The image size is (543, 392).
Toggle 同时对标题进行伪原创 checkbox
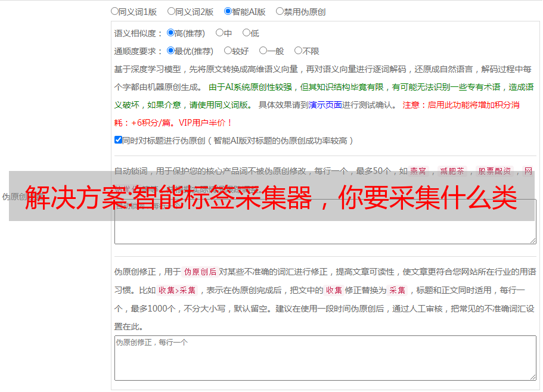click(x=118, y=140)
